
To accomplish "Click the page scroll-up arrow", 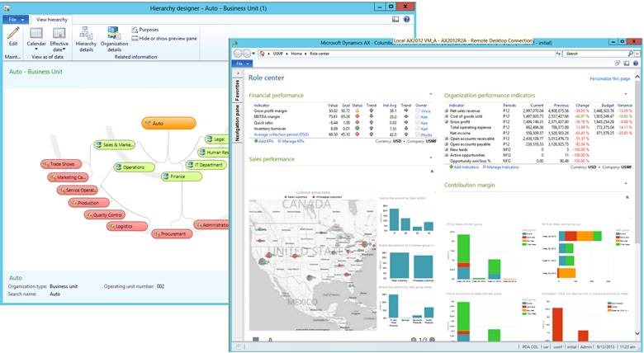I will (x=637, y=77).
